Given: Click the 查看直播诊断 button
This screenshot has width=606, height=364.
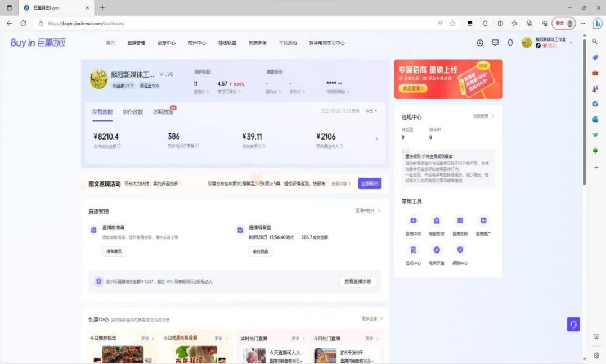Looking at the screenshot, I should coord(357,281).
